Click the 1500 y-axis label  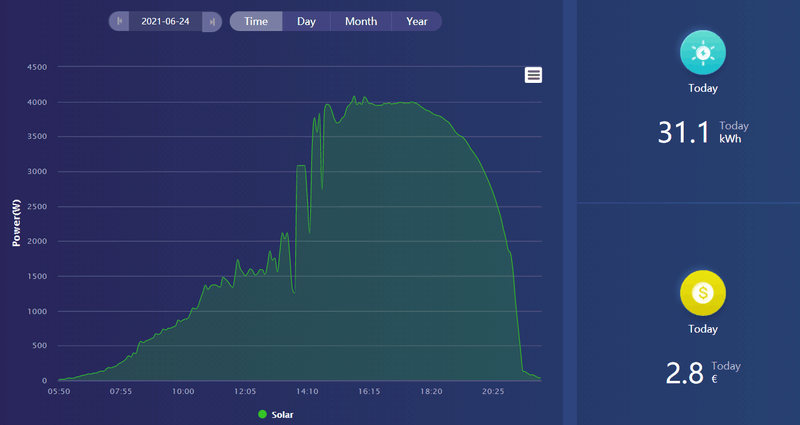37,277
